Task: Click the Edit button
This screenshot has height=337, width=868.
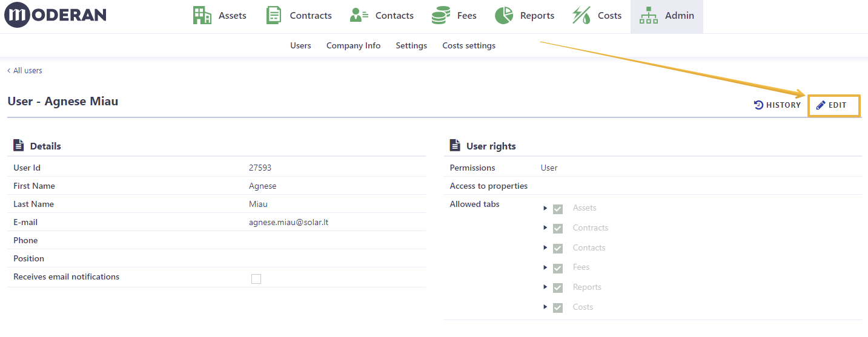Action: point(834,105)
